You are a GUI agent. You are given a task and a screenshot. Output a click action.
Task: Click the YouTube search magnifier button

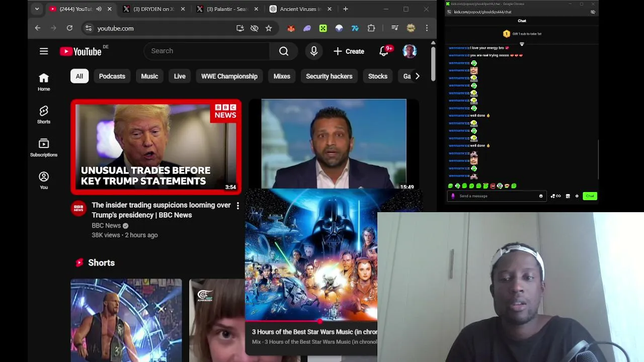(284, 51)
